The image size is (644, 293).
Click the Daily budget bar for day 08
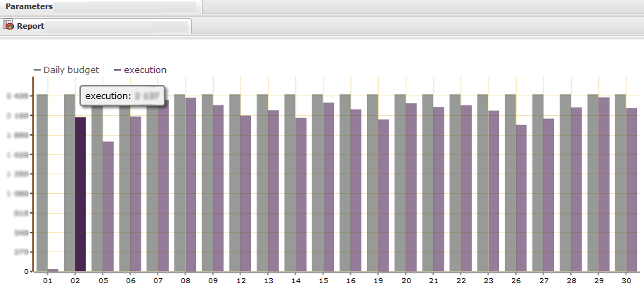click(x=179, y=183)
